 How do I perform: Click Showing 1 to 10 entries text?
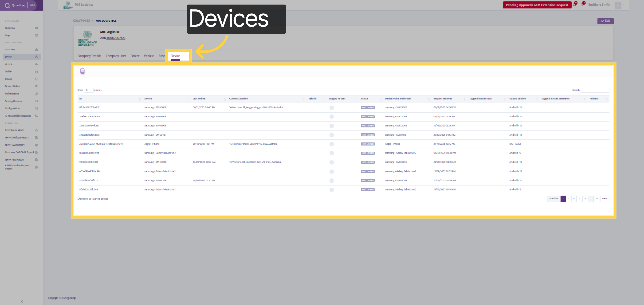[93, 199]
